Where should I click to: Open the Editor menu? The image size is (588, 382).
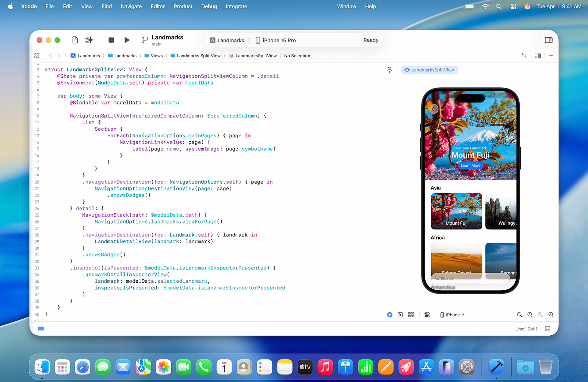tap(157, 6)
